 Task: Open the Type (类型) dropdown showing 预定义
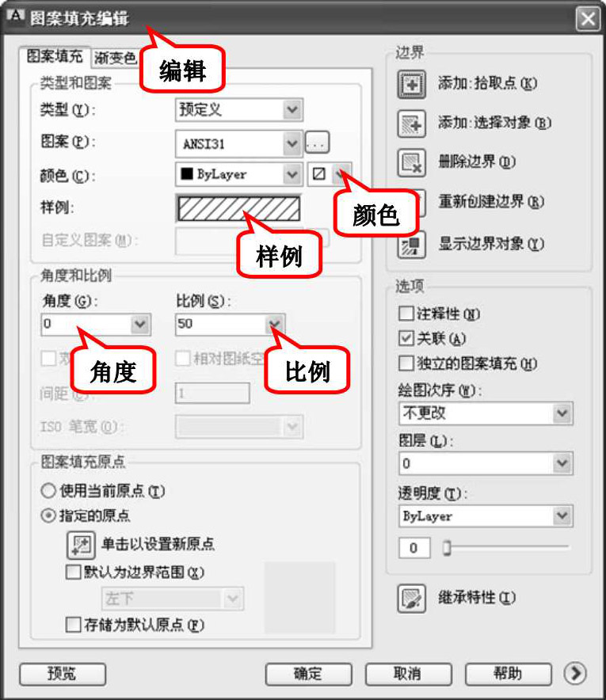pyautogui.click(x=239, y=110)
